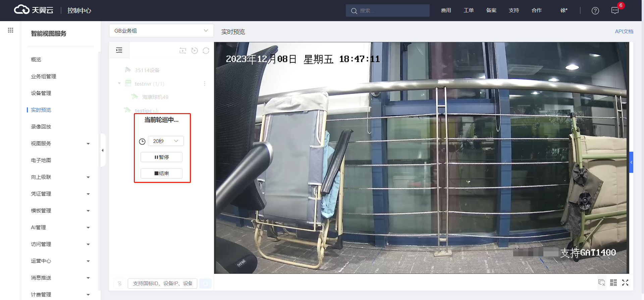Open 费用 in the top bar
644x300 pixels.
click(x=446, y=10)
